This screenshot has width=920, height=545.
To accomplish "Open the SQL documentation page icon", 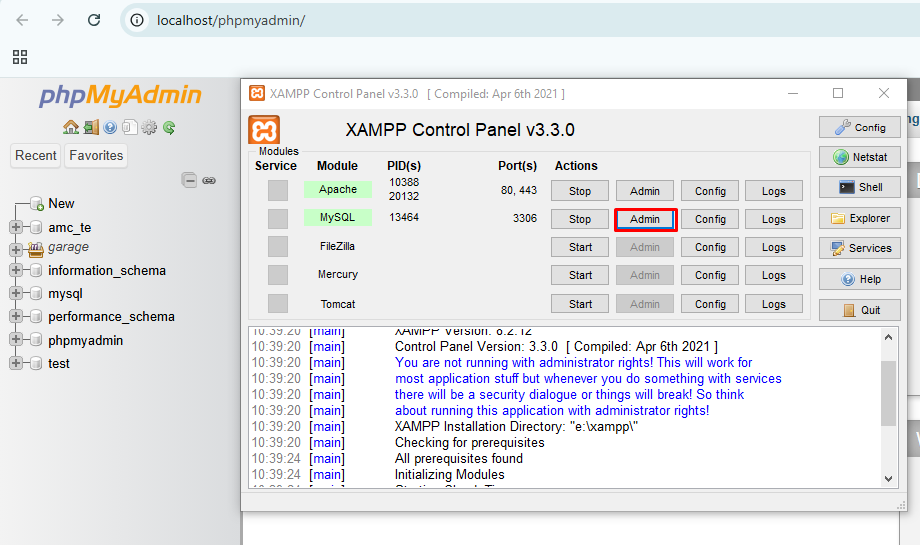I will point(130,127).
